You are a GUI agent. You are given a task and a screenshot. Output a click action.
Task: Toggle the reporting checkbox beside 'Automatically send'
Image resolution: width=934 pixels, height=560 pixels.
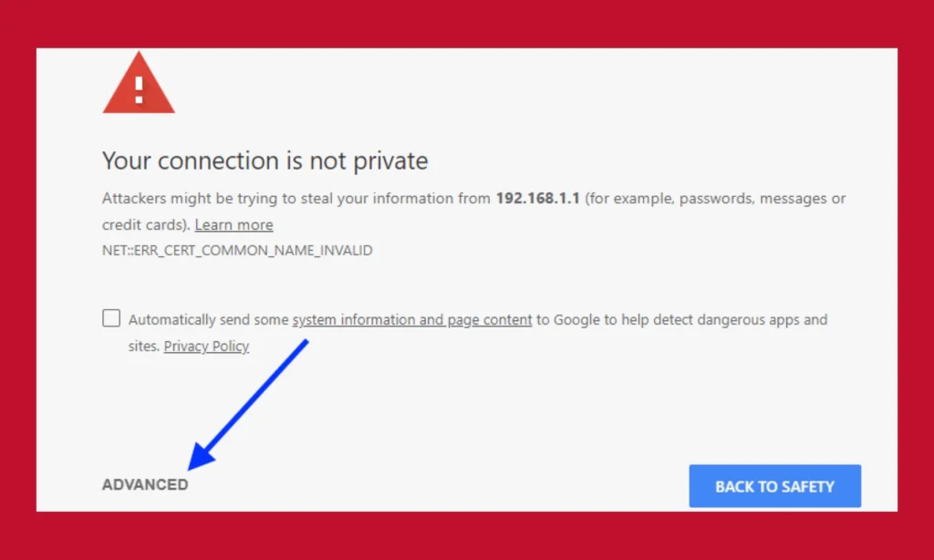(110, 317)
